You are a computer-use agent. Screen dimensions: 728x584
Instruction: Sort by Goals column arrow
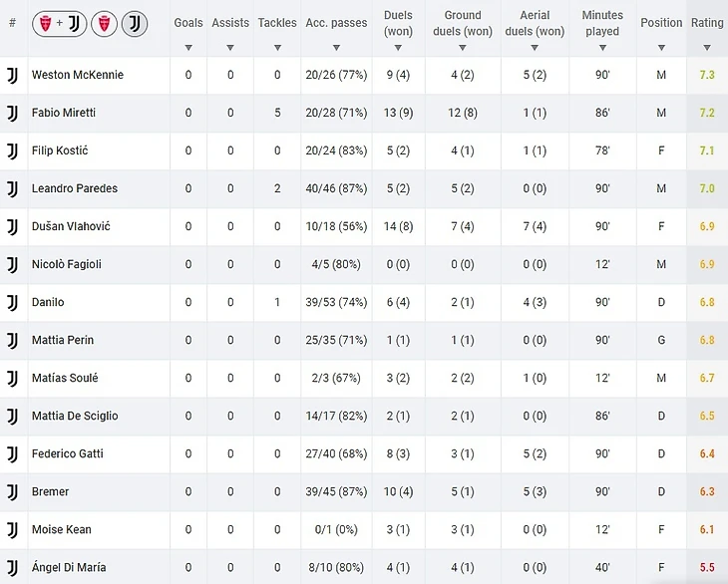pos(187,48)
